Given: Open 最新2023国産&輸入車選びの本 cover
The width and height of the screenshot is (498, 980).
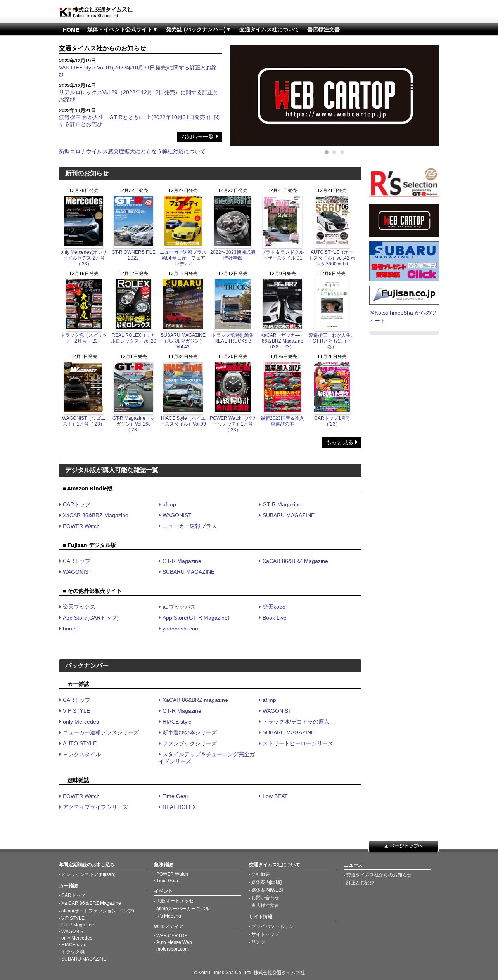Looking at the screenshot, I should pos(282,387).
